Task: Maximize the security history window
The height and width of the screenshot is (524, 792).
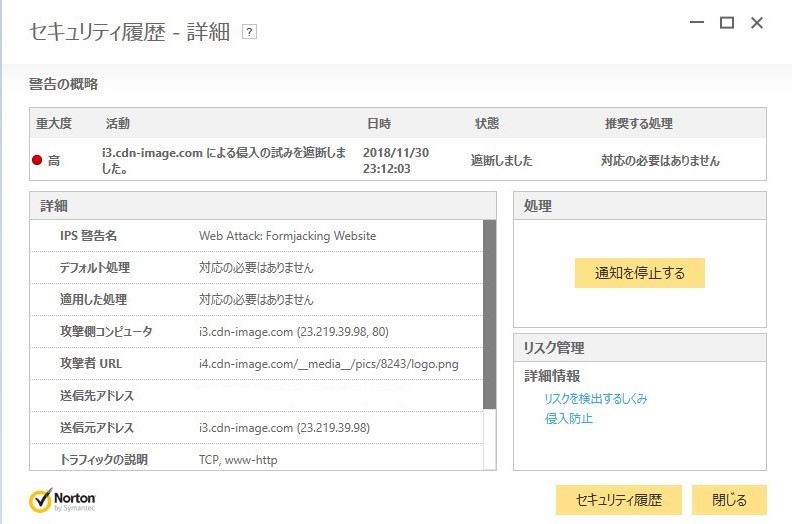Action: 727,22
